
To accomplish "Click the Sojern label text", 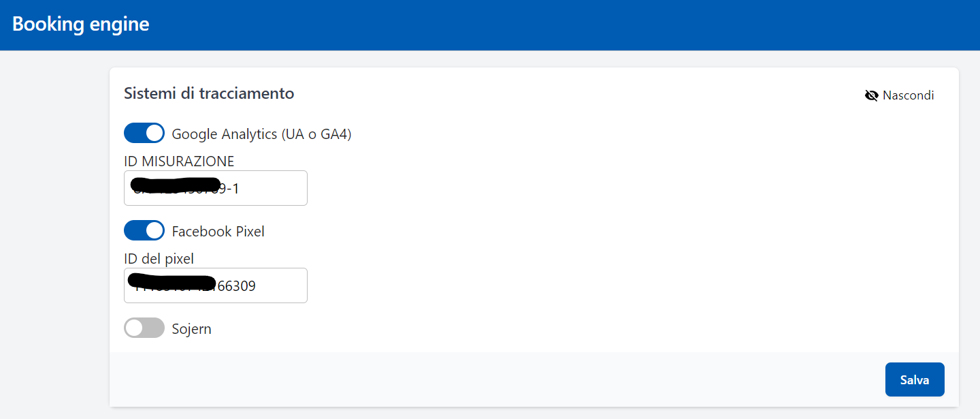I will point(191,329).
